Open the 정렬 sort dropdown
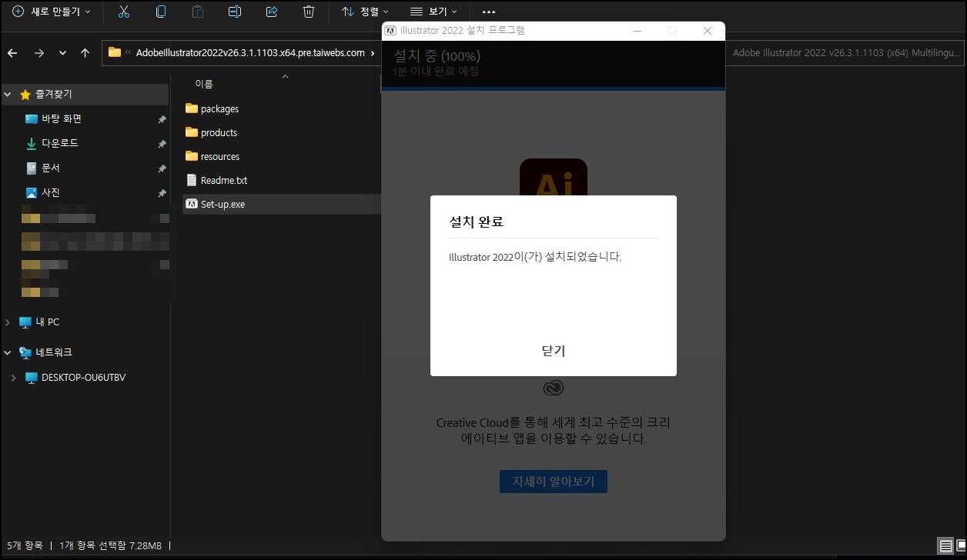This screenshot has width=967, height=560. click(364, 12)
